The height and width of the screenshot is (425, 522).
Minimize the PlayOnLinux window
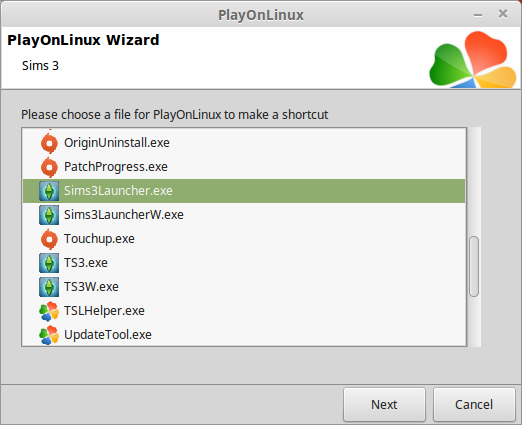tap(478, 15)
